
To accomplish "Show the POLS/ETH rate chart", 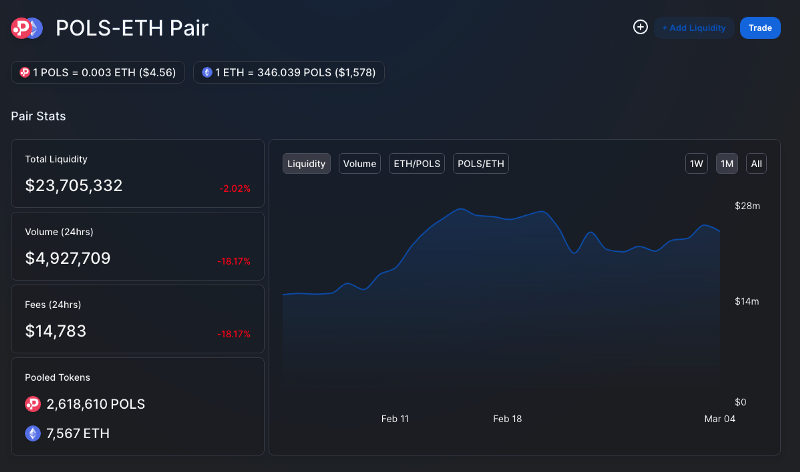I will 481,164.
